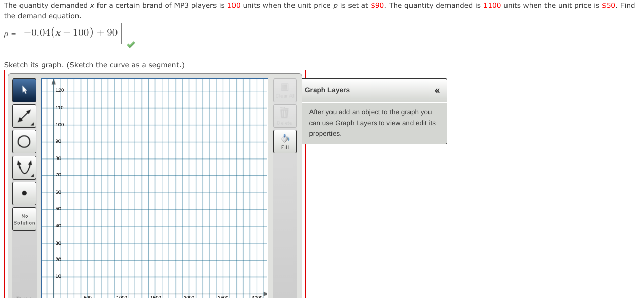The image size is (644, 298).
Task: Click the Fill button below Delete
Action: click(284, 142)
